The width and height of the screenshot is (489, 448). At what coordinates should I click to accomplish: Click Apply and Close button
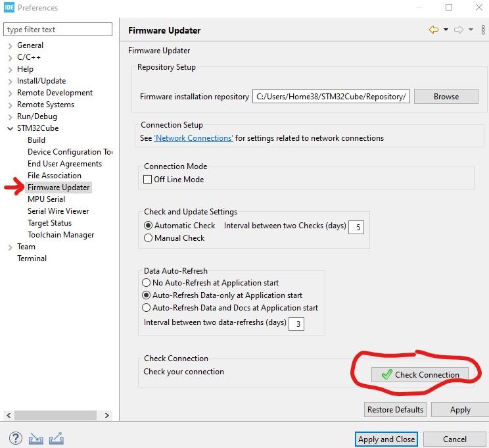pos(386,439)
